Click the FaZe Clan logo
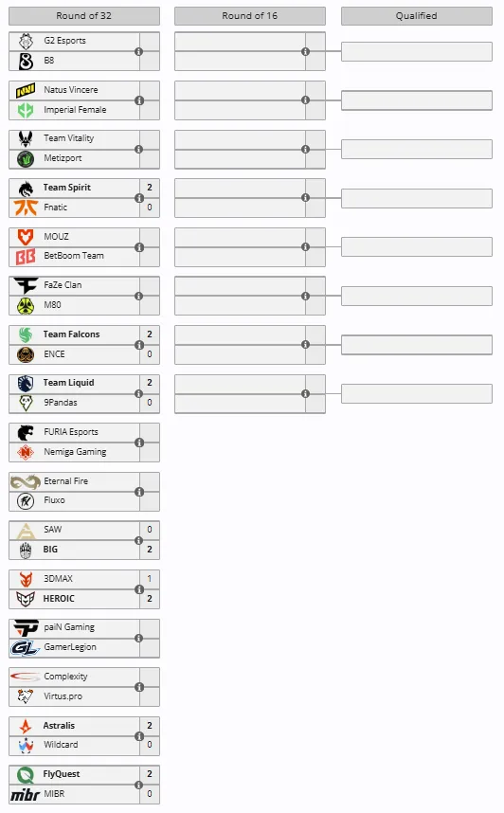Screen dimensions: 504x813 (x=26, y=285)
